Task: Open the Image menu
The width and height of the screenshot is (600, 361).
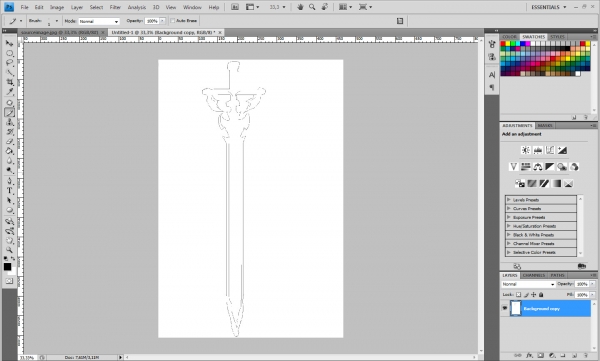Action: [57, 7]
